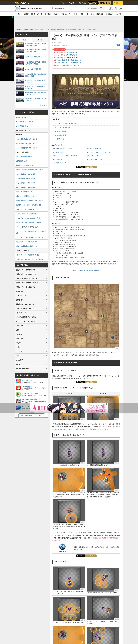Open the マッチファクトリー game icon
The height and width of the screenshot is (644, 138).
pyautogui.click(x=18, y=381)
